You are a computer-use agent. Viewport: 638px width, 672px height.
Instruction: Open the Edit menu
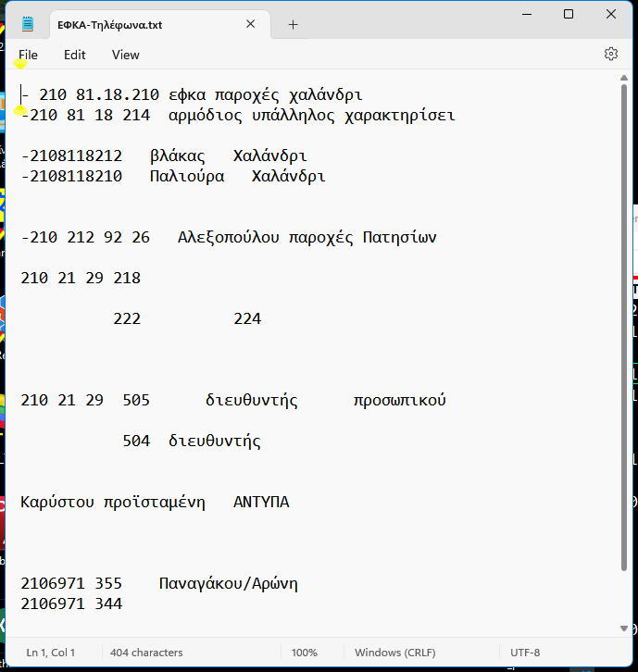pyautogui.click(x=75, y=55)
